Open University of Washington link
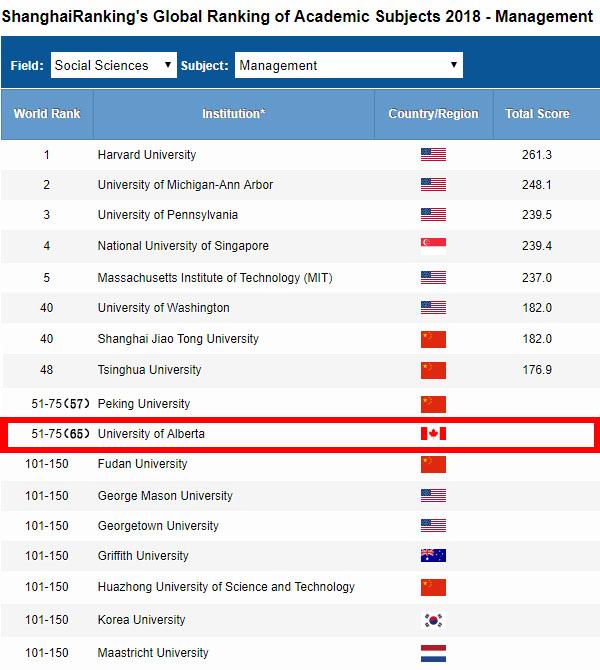This screenshot has width=600, height=670. pos(163,308)
